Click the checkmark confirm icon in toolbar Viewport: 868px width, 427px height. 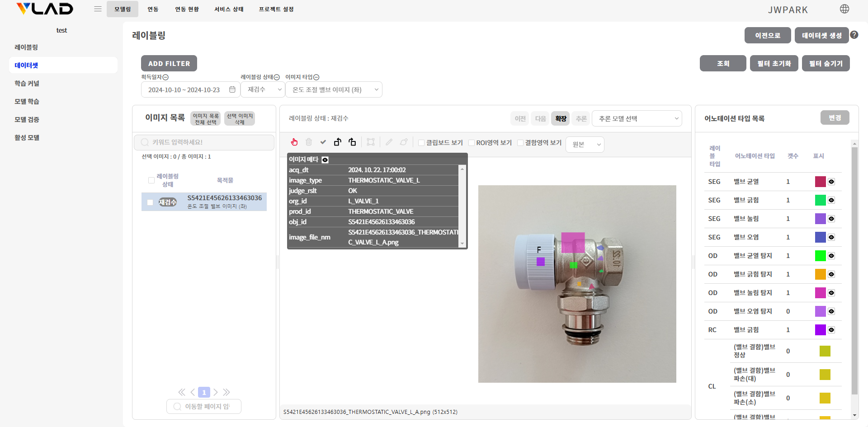tap(323, 142)
